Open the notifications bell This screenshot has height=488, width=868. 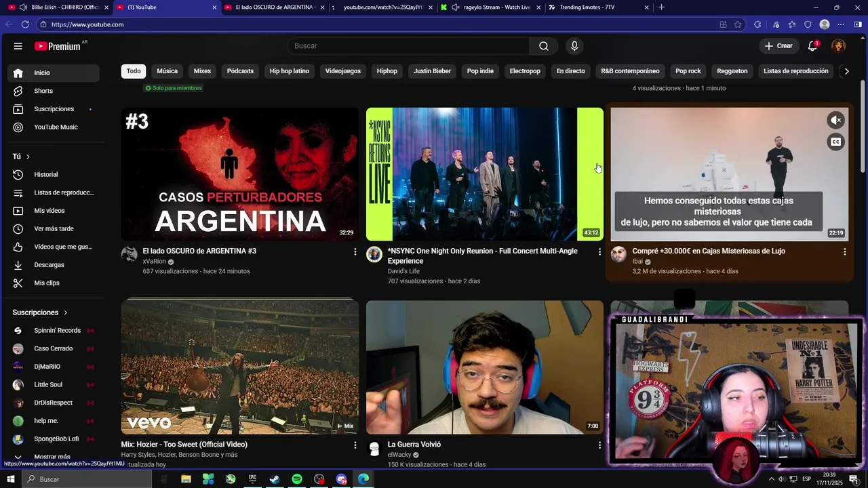[812, 46]
